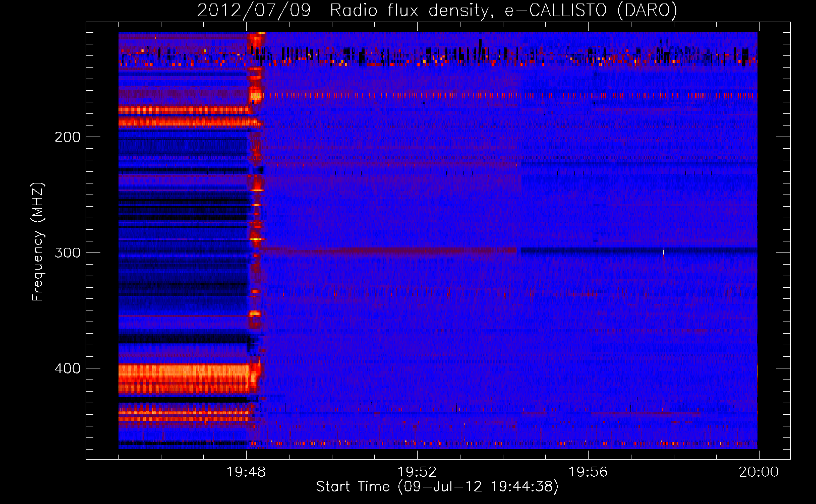
Task: Click the 200 frequency tick label
Action: (68, 137)
